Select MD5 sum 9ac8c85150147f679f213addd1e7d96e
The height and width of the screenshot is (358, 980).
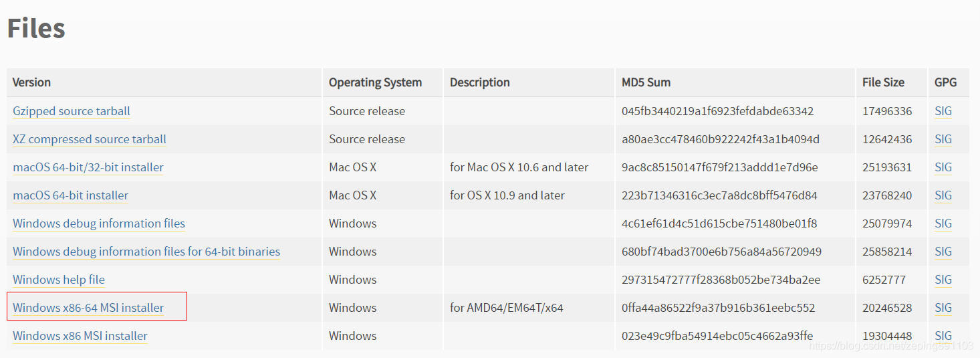[719, 167]
